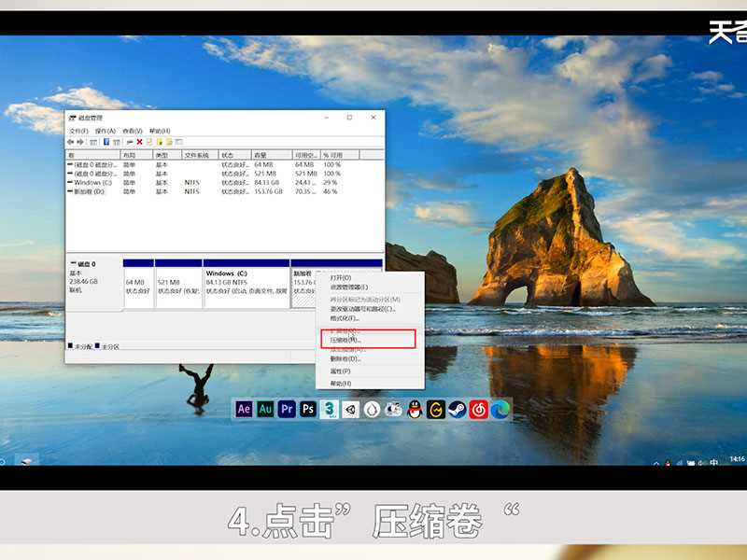Open the 操作(A) menu
The height and width of the screenshot is (560, 747).
point(105,131)
